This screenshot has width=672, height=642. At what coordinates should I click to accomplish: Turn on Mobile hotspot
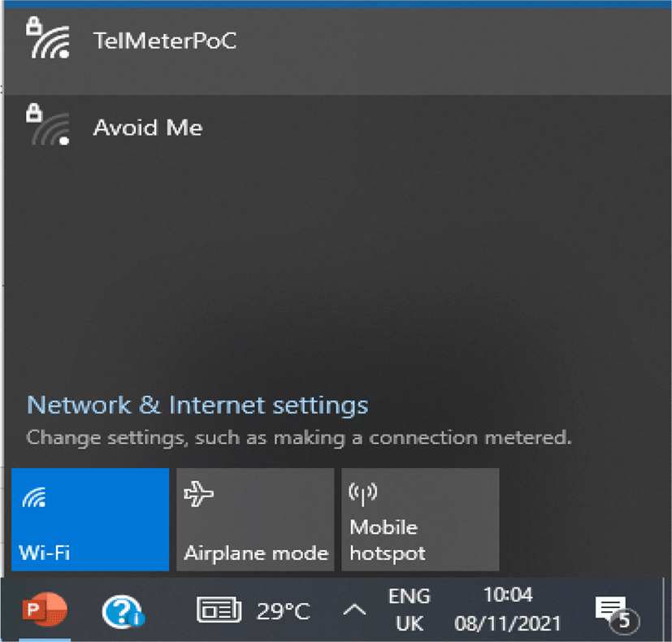pos(420,519)
